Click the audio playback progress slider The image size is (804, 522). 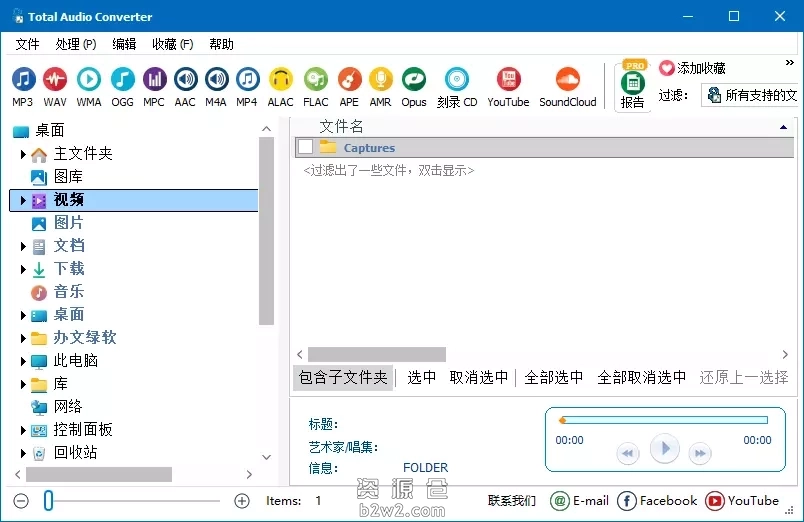coord(662,420)
